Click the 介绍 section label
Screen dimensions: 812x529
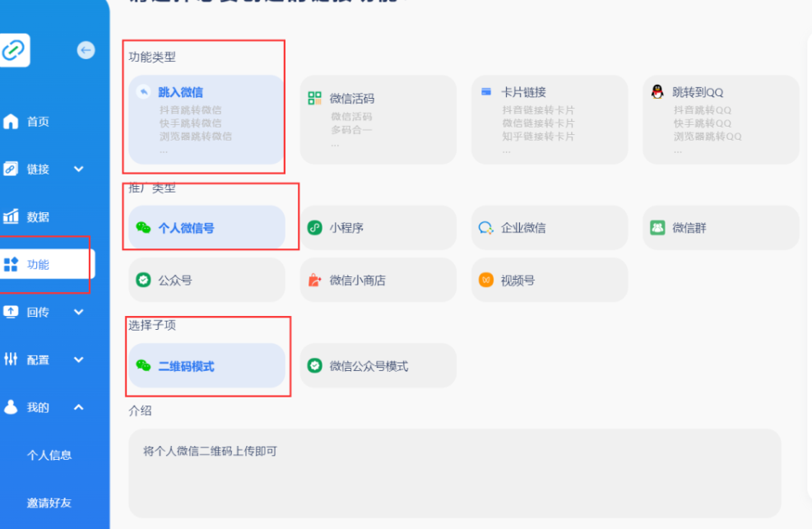pos(140,411)
